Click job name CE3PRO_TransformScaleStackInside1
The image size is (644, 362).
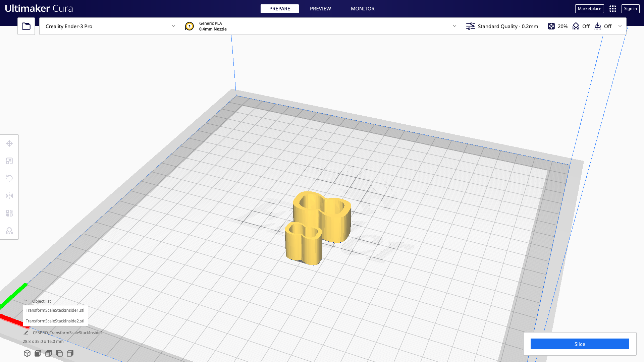[x=68, y=333]
